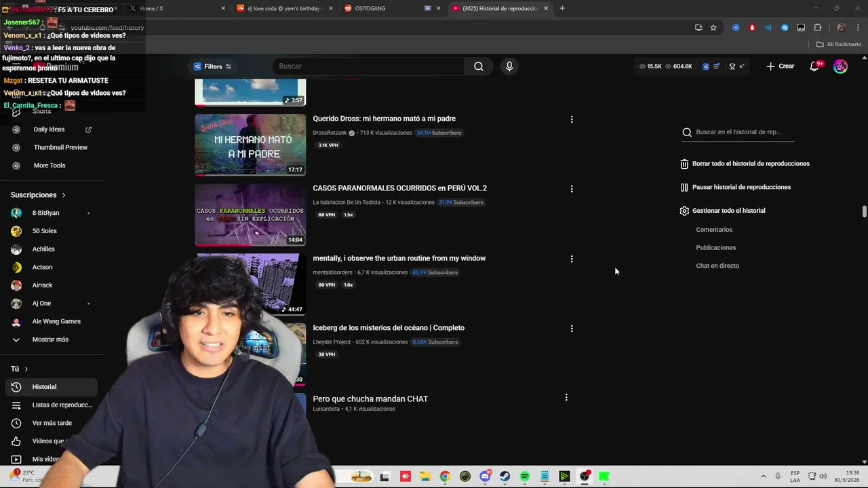868x488 pixels.
Task: Click the trophy icon in the extension bar
Action: pyautogui.click(x=732, y=66)
